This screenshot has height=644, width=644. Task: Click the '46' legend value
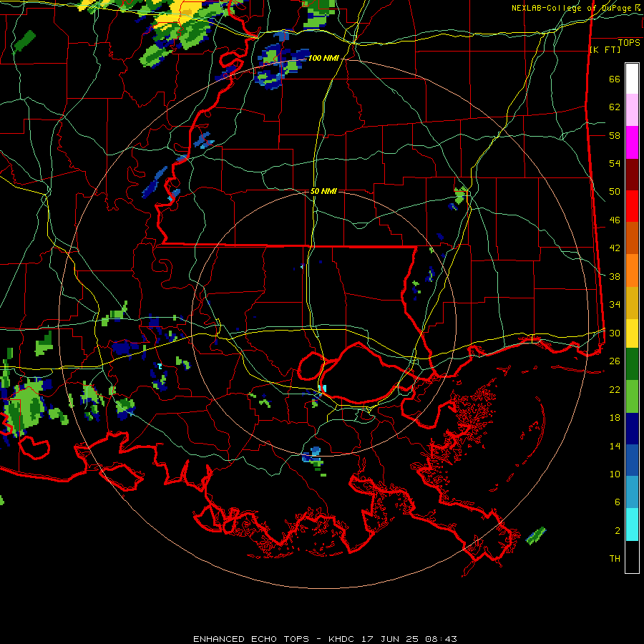click(615, 220)
